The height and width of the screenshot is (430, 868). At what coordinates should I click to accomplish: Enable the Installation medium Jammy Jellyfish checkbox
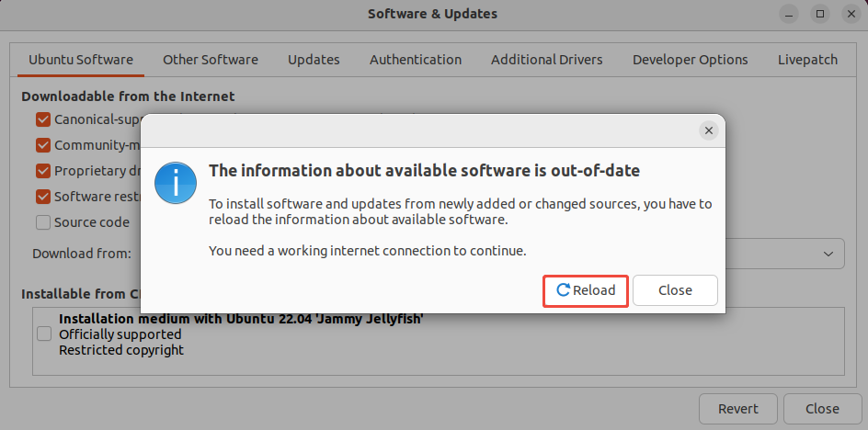[44, 334]
